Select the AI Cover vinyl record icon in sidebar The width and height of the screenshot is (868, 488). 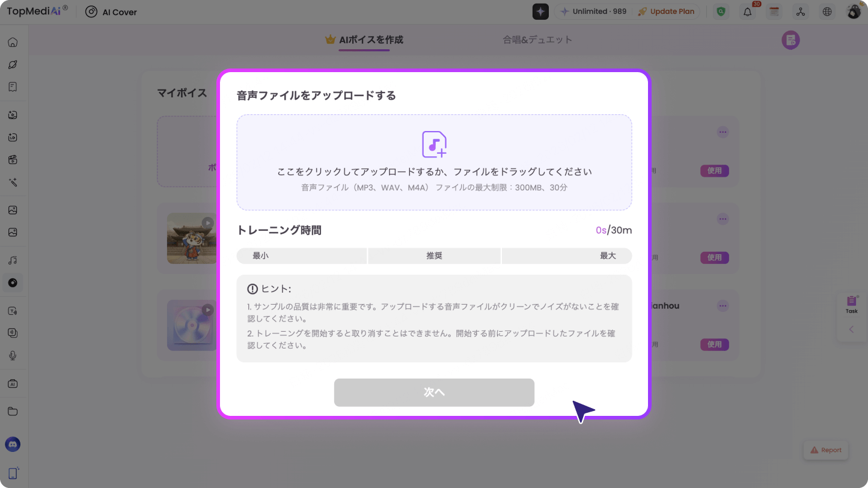point(13,282)
